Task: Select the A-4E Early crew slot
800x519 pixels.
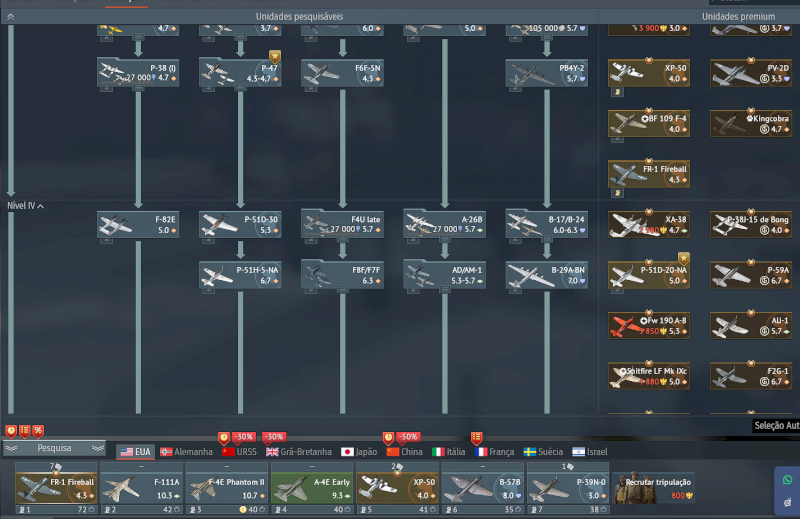Action: [x=312, y=488]
